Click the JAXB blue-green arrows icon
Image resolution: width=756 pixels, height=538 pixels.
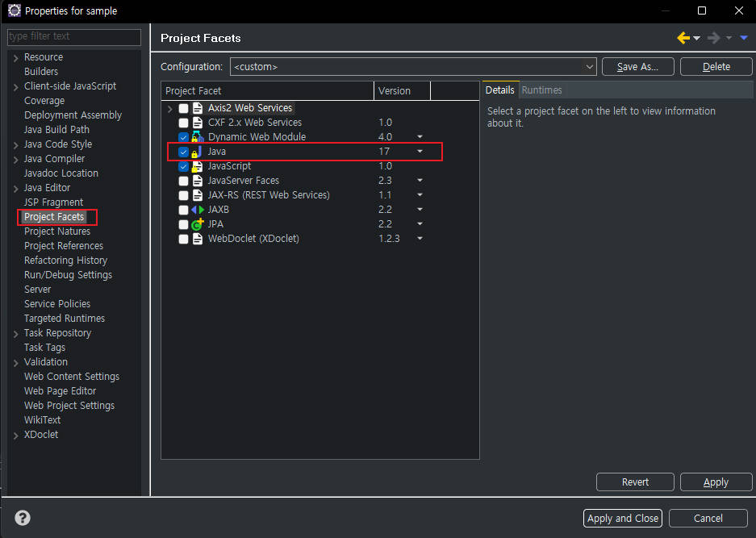tap(198, 210)
